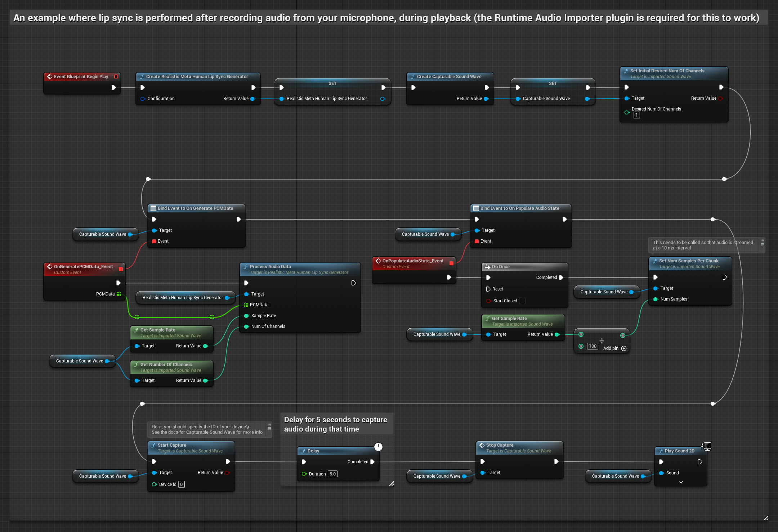Screen dimensions: 778x532
Task: Click the bind icon on Bind Event to On Populate Audio State
Action: tap(476, 208)
